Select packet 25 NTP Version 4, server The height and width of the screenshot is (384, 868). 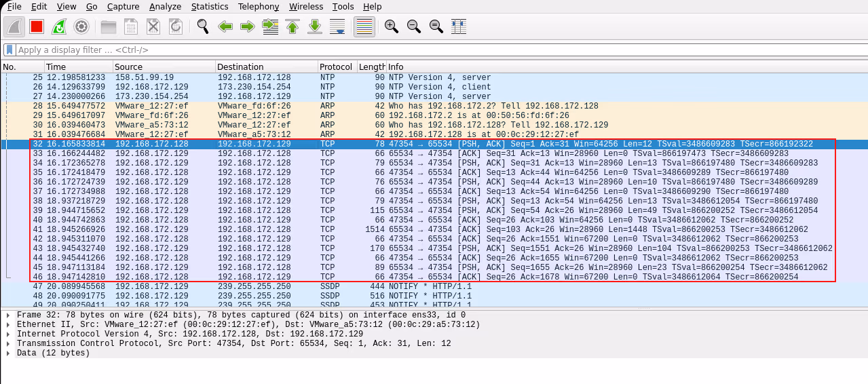[434, 77]
